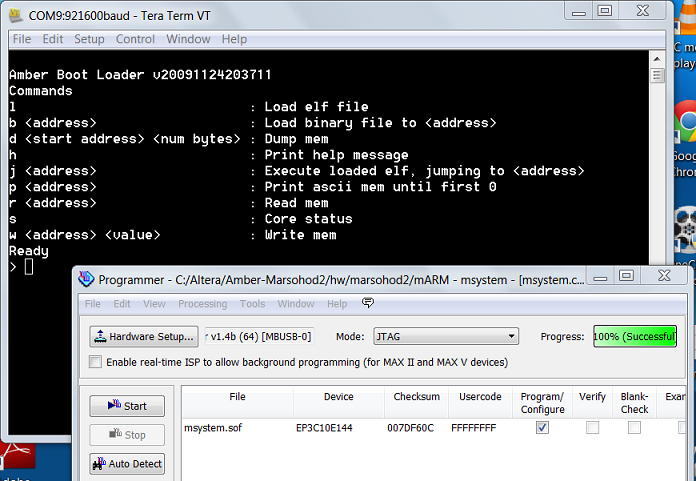Open the Tera Term Control menu

tap(135, 39)
